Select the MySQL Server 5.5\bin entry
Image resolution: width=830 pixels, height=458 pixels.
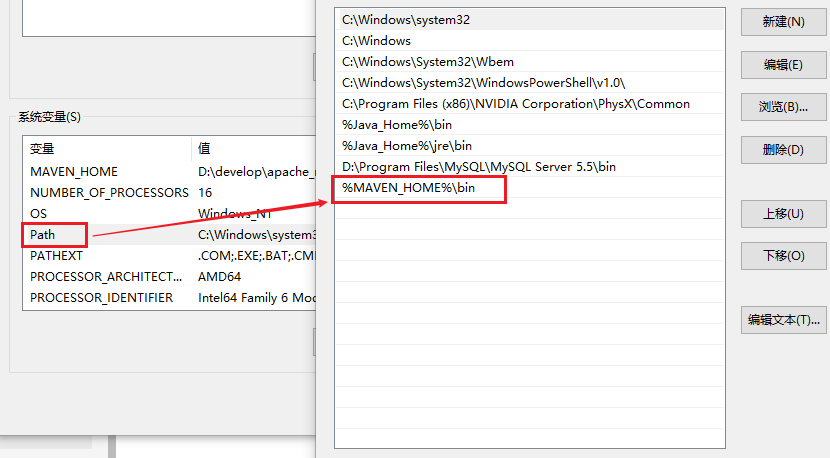coord(529,167)
